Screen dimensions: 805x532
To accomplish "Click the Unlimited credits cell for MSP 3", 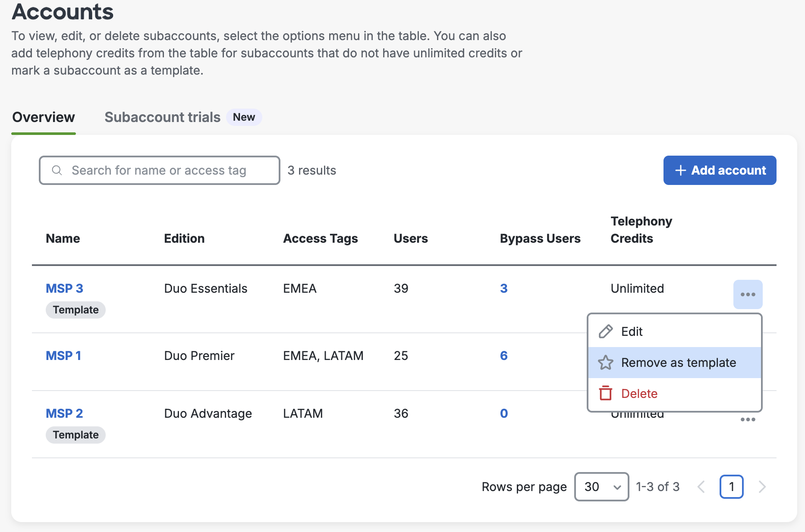I will pyautogui.click(x=637, y=288).
